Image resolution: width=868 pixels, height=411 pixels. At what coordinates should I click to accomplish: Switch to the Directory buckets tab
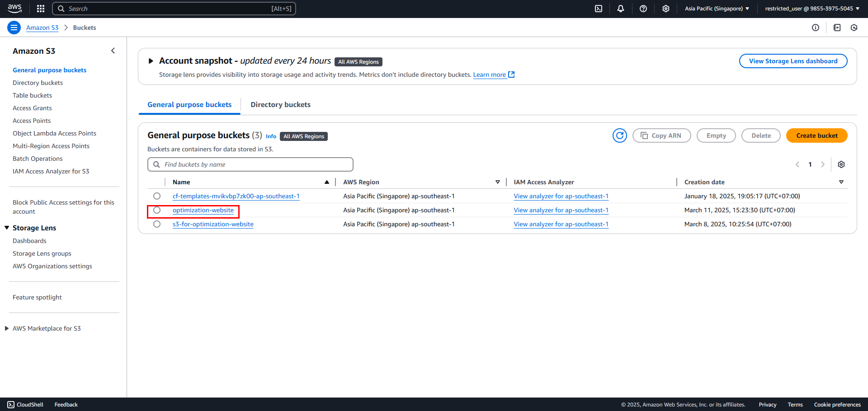[281, 105]
